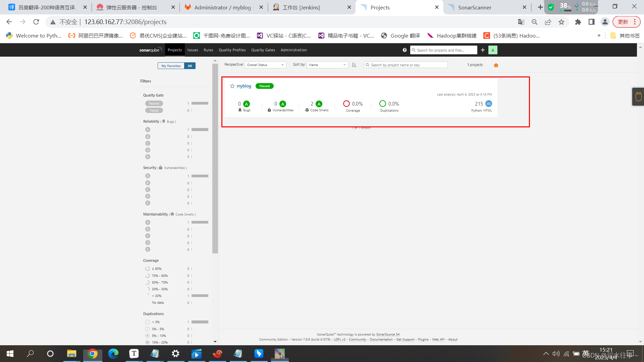Click browser translate page icon
The height and width of the screenshot is (362, 644).
click(521, 22)
